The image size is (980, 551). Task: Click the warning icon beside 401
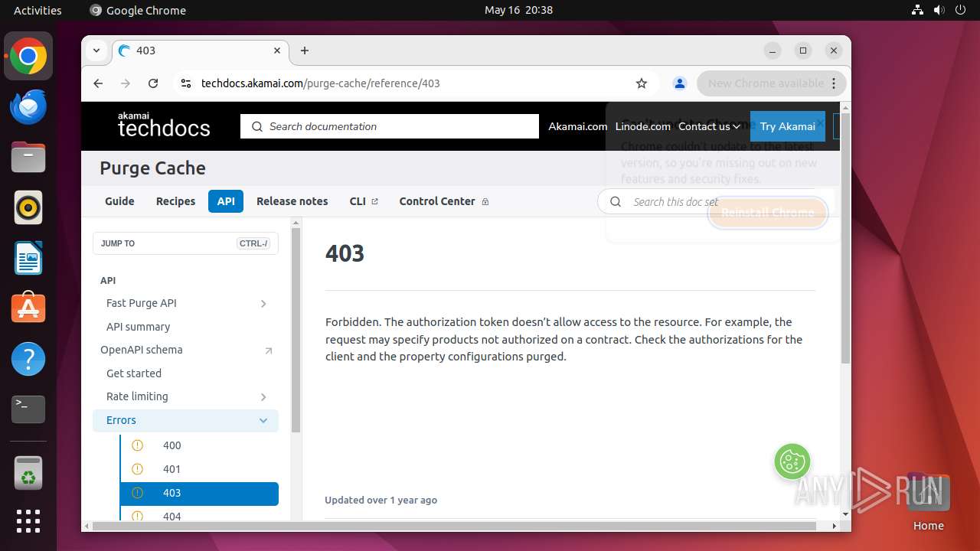tap(138, 469)
